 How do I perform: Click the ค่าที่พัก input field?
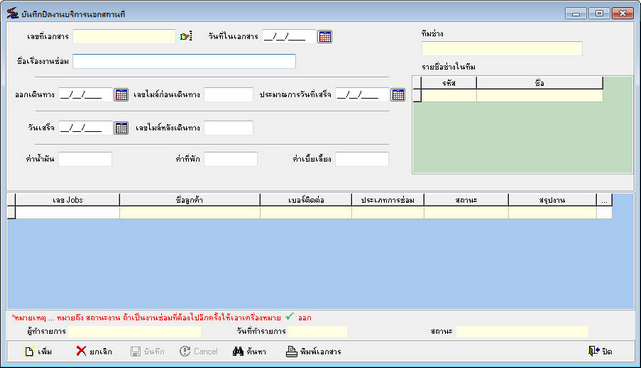(x=231, y=159)
